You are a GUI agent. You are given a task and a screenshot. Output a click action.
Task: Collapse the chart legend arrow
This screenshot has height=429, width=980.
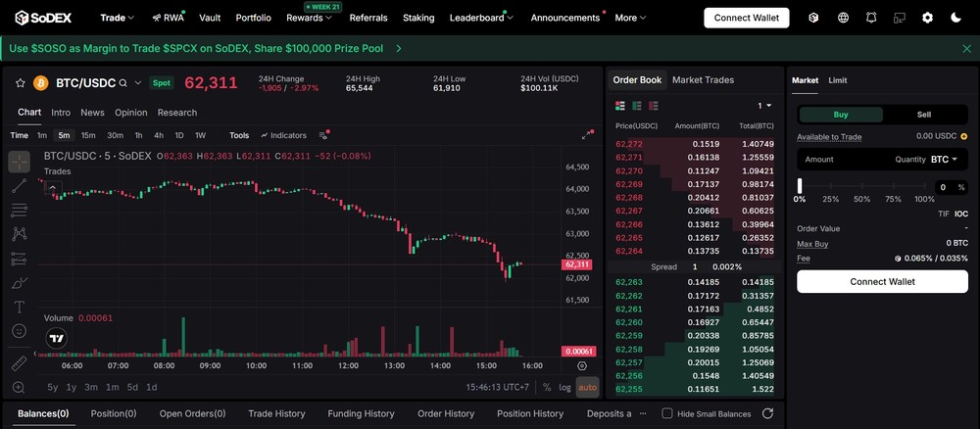pos(53,187)
